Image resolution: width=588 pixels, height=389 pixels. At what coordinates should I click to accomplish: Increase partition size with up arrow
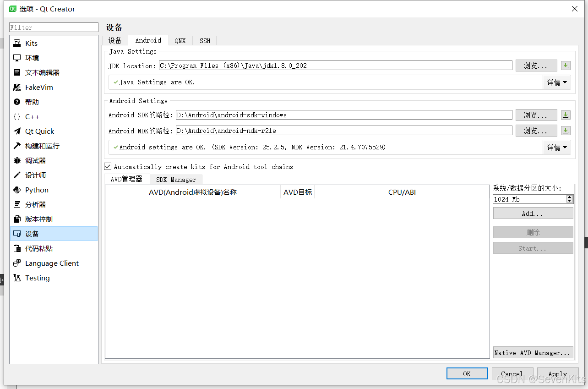570,197
